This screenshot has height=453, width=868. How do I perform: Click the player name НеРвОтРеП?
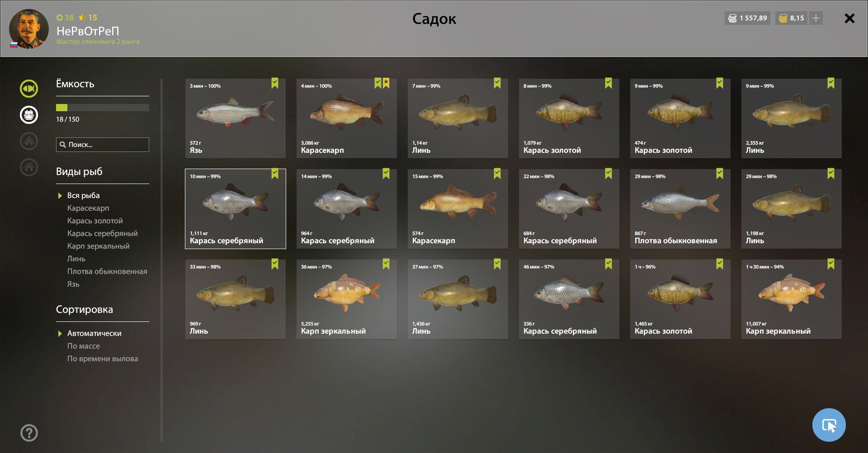[x=88, y=31]
